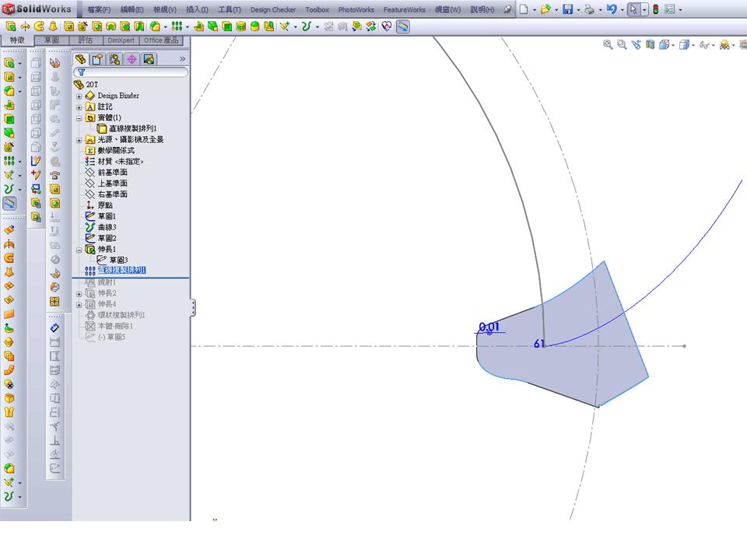
Task: Switch to the 草圖 tab
Action: pos(51,40)
